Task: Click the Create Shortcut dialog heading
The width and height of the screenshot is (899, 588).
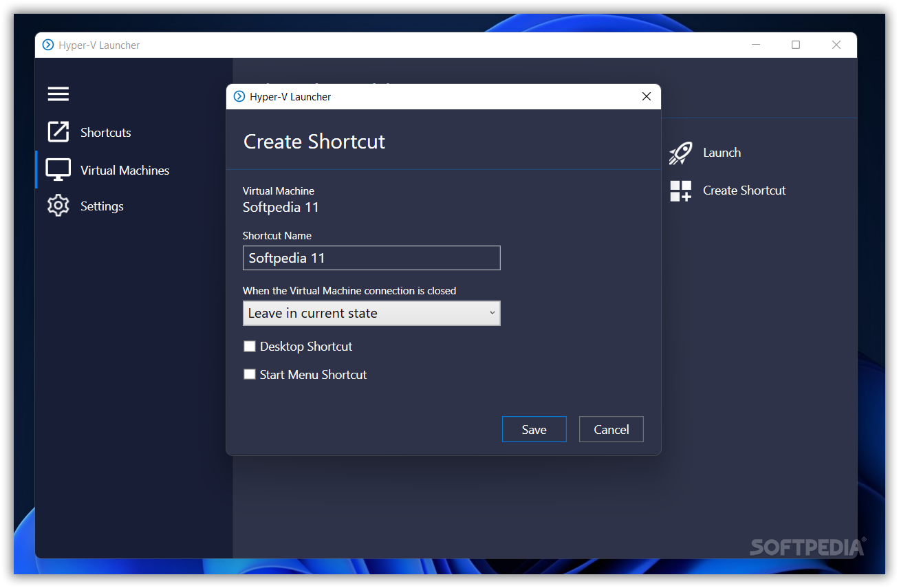Action: tap(314, 141)
